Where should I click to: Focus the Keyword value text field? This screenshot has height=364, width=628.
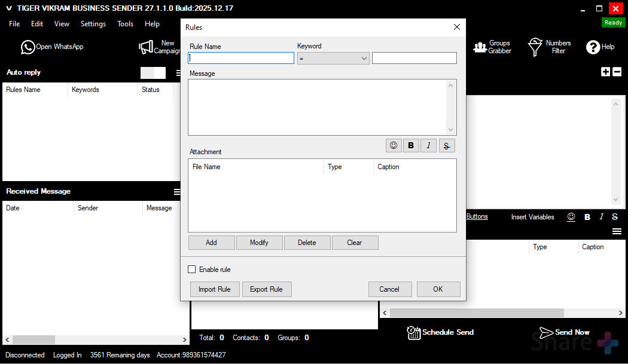pos(414,58)
